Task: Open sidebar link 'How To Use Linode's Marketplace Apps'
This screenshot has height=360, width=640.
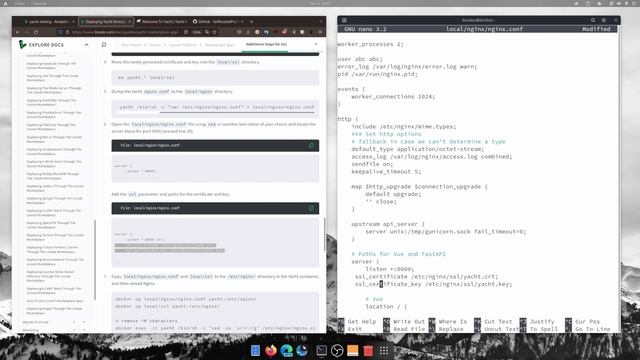Action: coord(55,301)
